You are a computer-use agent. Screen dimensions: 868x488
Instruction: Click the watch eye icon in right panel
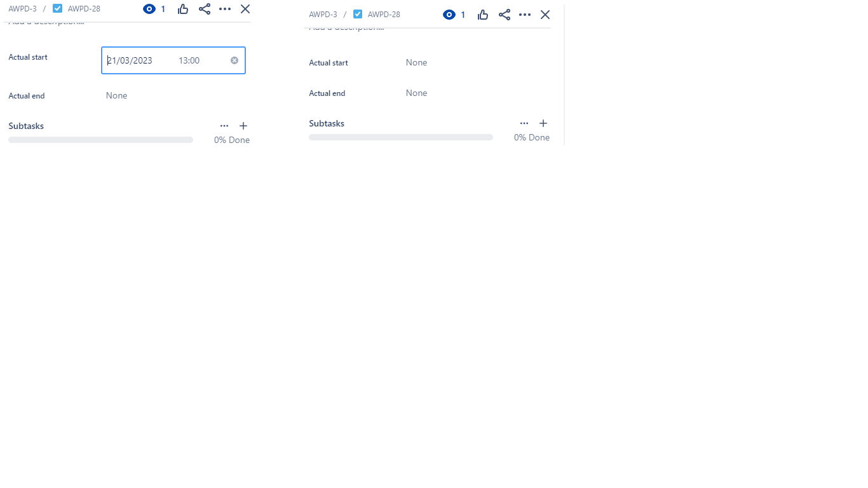449,15
